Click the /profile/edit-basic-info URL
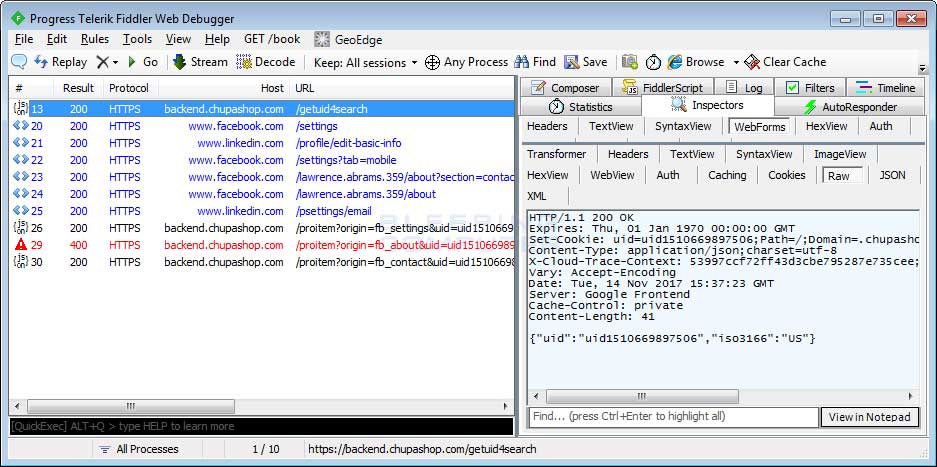937x467 pixels. tap(348, 144)
